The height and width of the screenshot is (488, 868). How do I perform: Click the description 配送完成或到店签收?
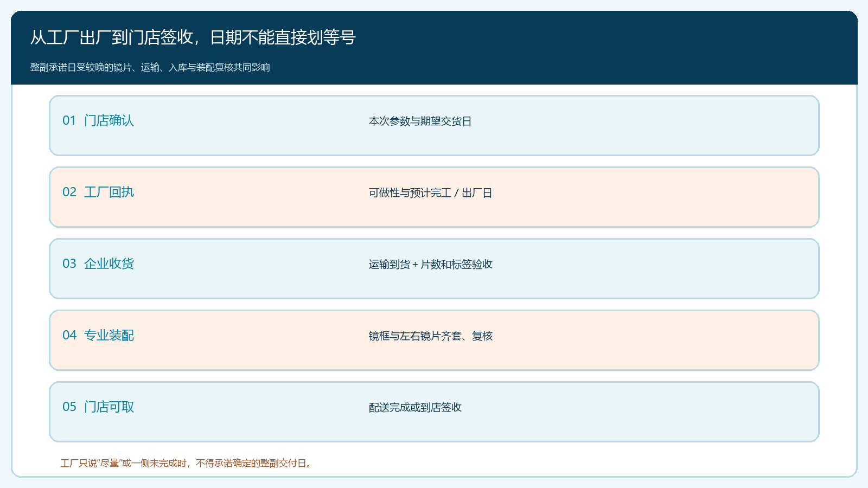click(x=416, y=408)
